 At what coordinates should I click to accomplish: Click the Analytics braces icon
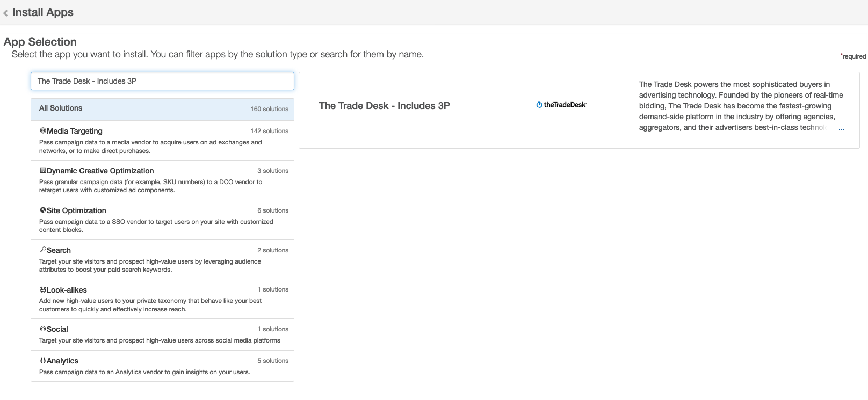(43, 360)
